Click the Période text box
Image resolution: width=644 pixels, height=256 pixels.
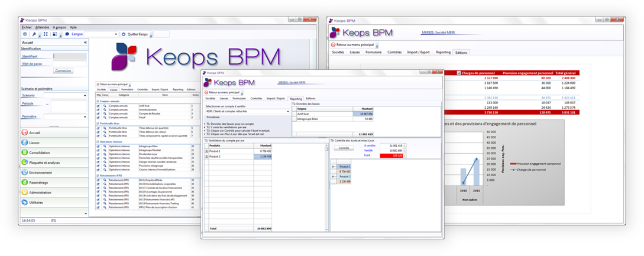click(69, 106)
